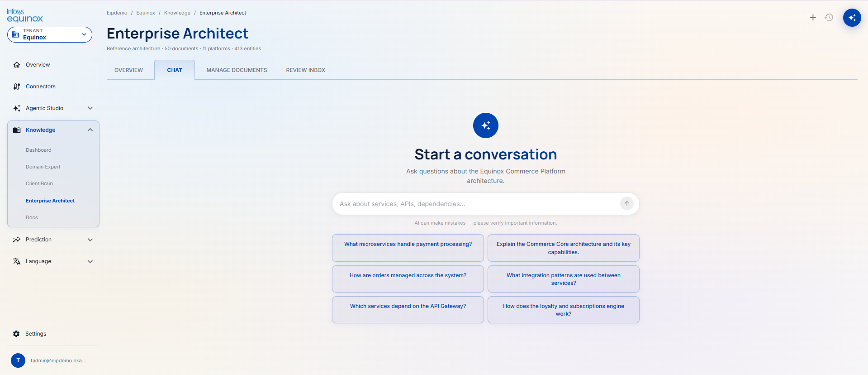Viewport: 868px width, 375px height.
Task: Click the Prediction chart icon
Action: click(x=17, y=240)
